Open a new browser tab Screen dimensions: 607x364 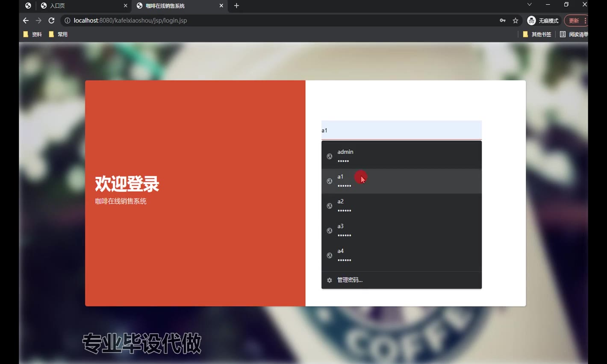pyautogui.click(x=236, y=6)
